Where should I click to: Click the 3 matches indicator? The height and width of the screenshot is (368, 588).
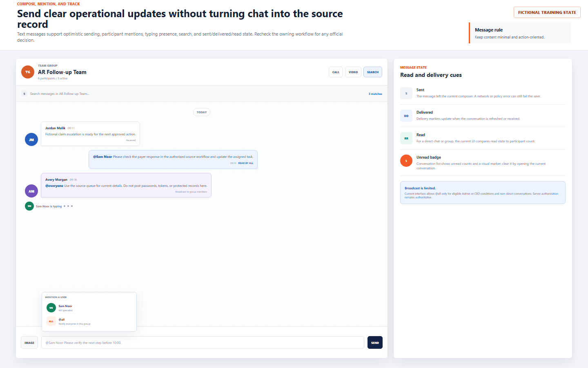[x=375, y=94]
